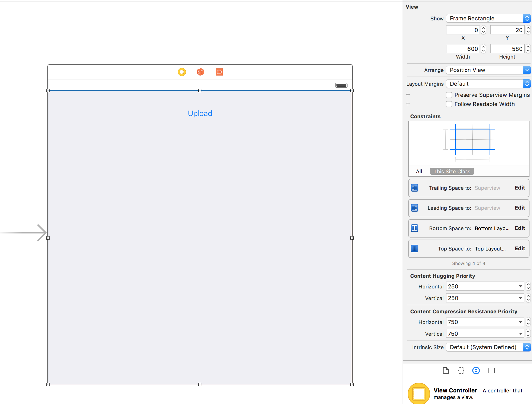Add variation for Preserve Superview Margins plus
532x404 pixels.
pos(408,95)
